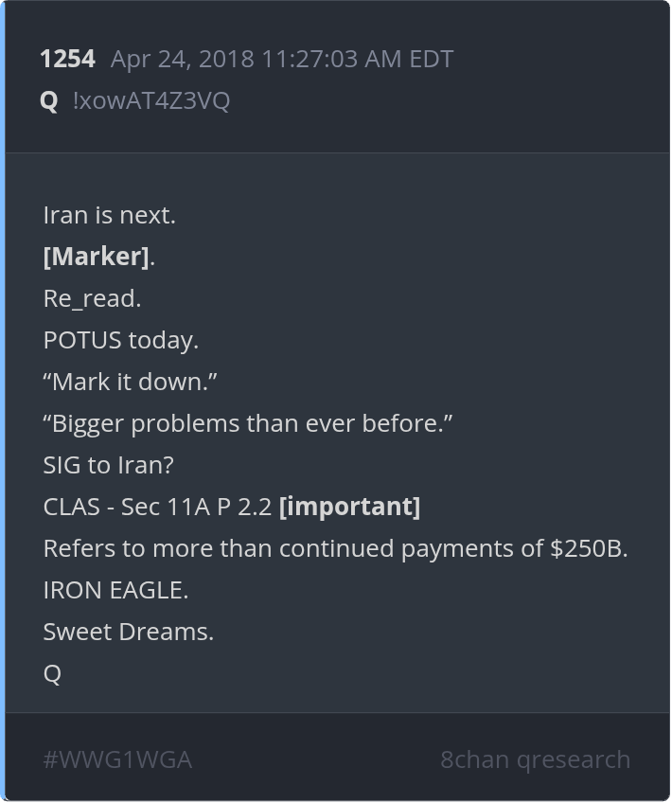Click the "Iran is next." line
Screen dimensions: 672x803
click(x=110, y=215)
